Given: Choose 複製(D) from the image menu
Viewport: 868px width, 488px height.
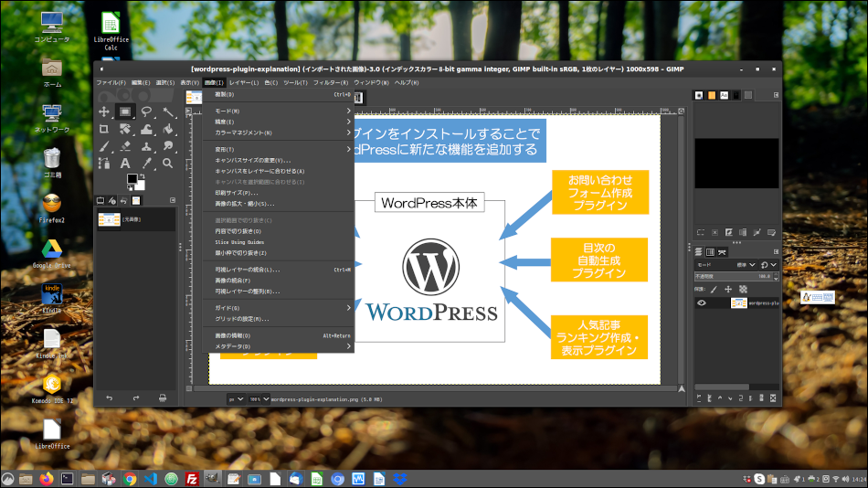Looking at the screenshot, I should pos(279,95).
